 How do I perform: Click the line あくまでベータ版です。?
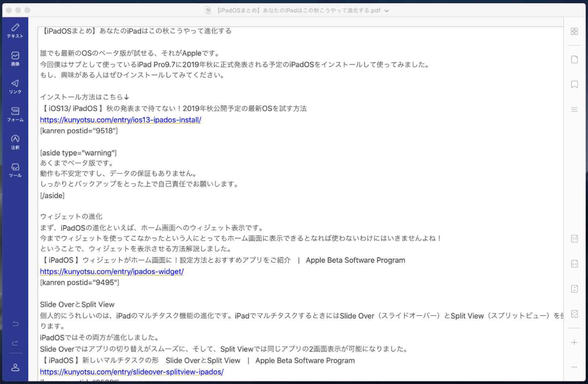point(77,163)
